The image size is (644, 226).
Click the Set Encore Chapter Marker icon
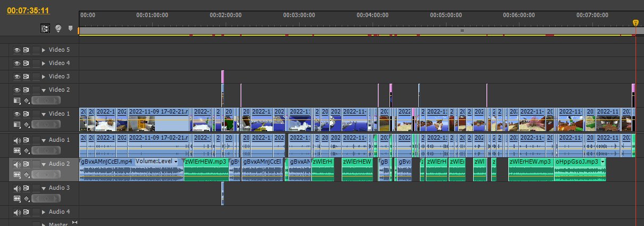pos(58,28)
